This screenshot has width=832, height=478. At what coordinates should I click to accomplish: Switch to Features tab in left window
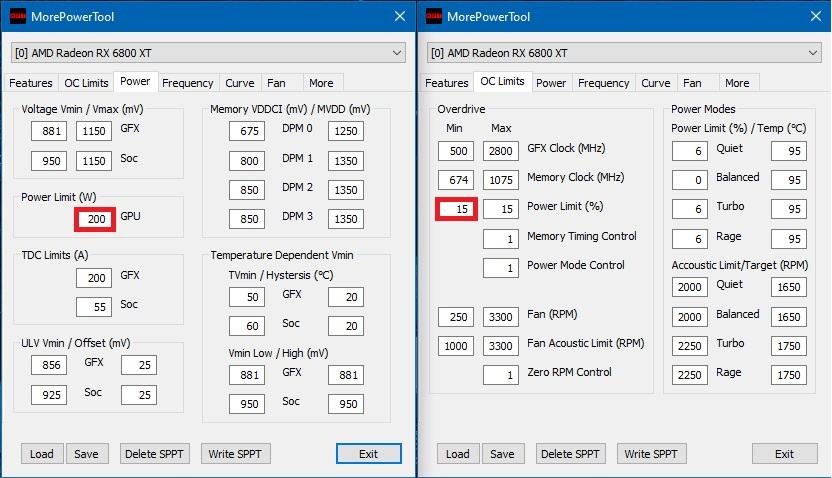[x=31, y=83]
